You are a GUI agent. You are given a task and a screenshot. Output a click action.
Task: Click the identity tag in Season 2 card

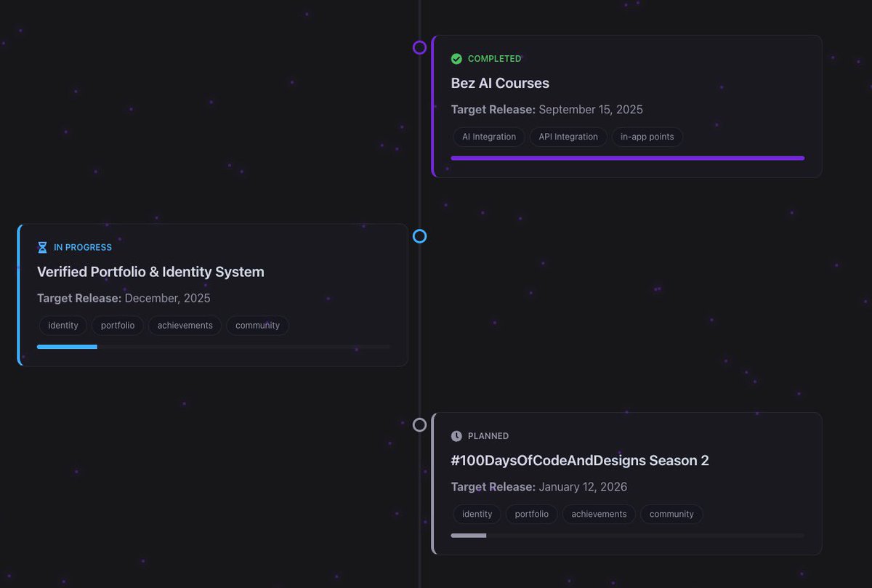click(x=477, y=514)
